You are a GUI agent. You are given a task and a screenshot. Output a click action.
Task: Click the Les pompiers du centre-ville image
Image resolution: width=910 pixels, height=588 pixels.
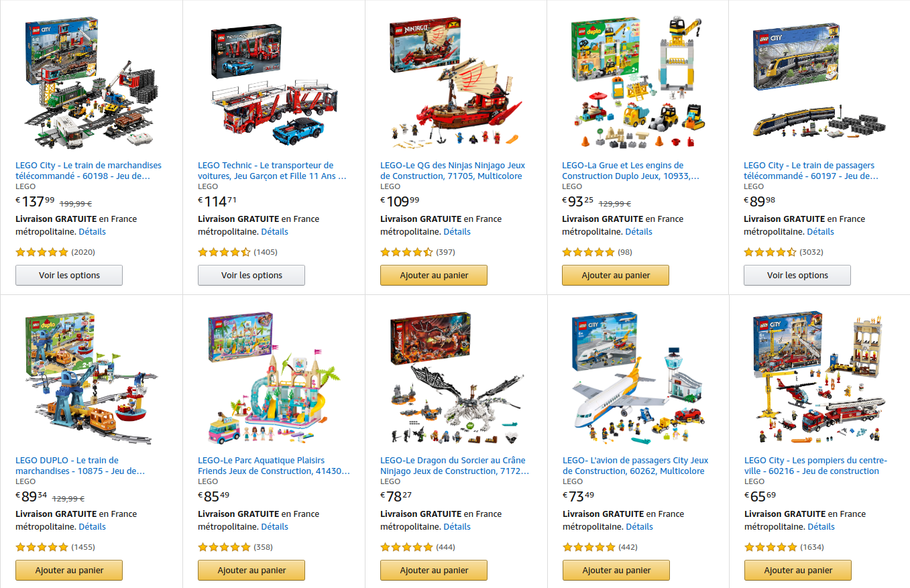point(819,377)
